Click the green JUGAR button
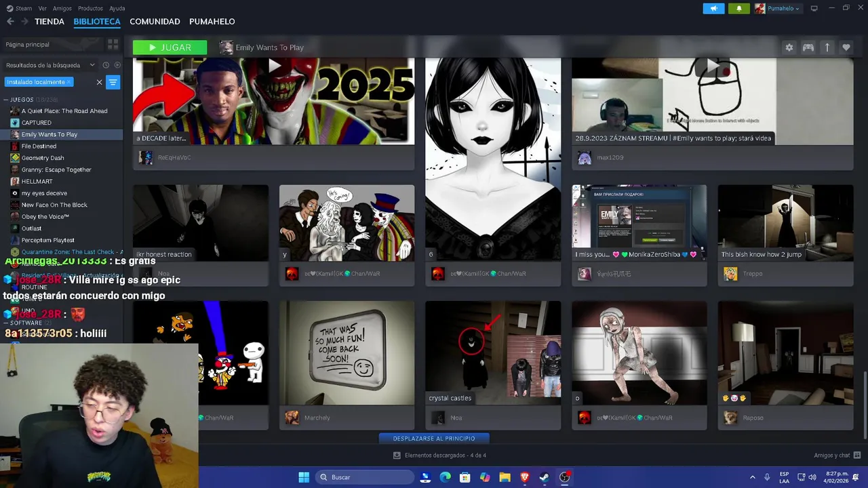The height and width of the screenshot is (488, 868). pos(170,47)
